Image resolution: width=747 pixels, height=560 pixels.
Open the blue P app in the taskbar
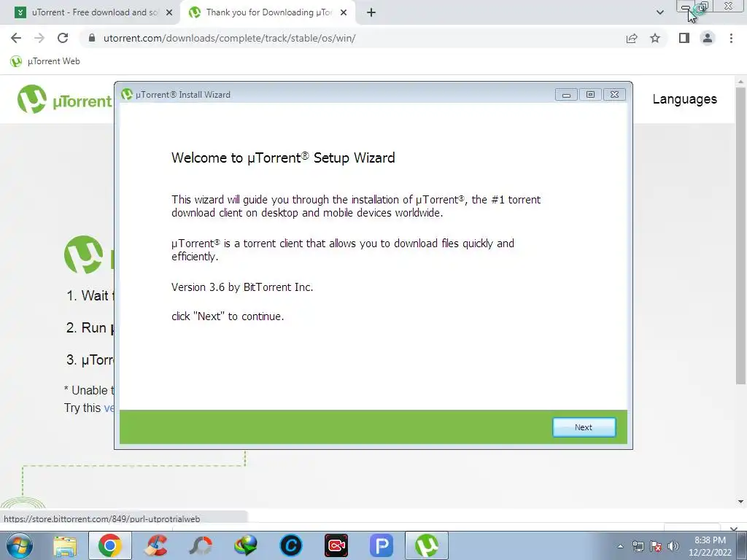[382, 545]
